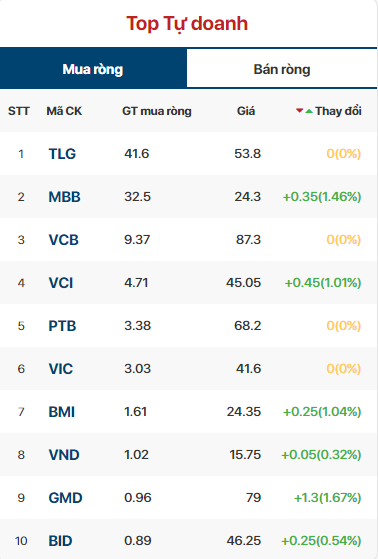Image resolution: width=378 pixels, height=559 pixels.
Task: Select the Mua ròng tab
Action: [x=93, y=69]
